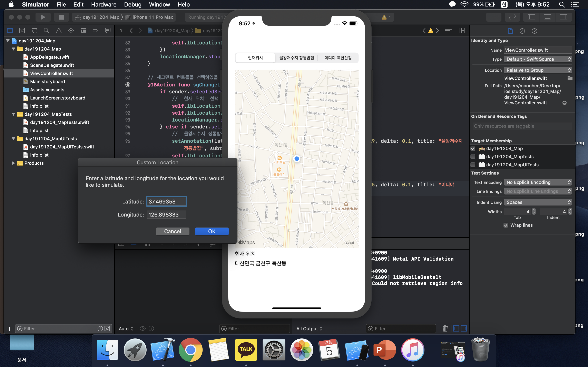Toggle the Wrap lines checkbox
This screenshot has width=588, height=367.
[x=506, y=225]
